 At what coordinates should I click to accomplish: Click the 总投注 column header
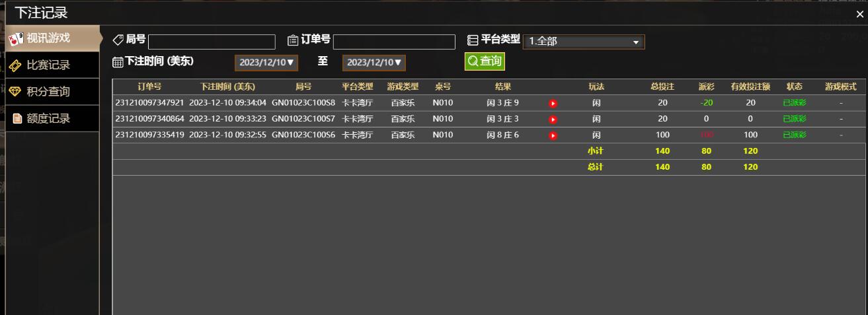(x=662, y=87)
